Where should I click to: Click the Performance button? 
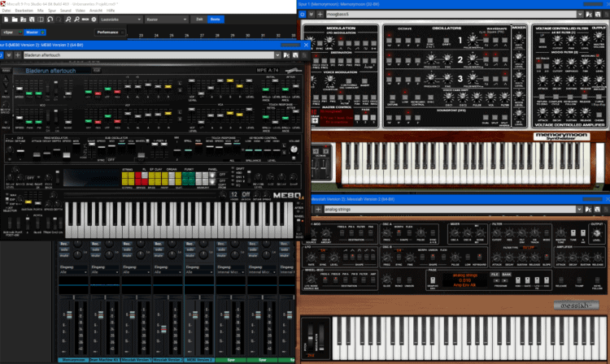tap(110, 32)
